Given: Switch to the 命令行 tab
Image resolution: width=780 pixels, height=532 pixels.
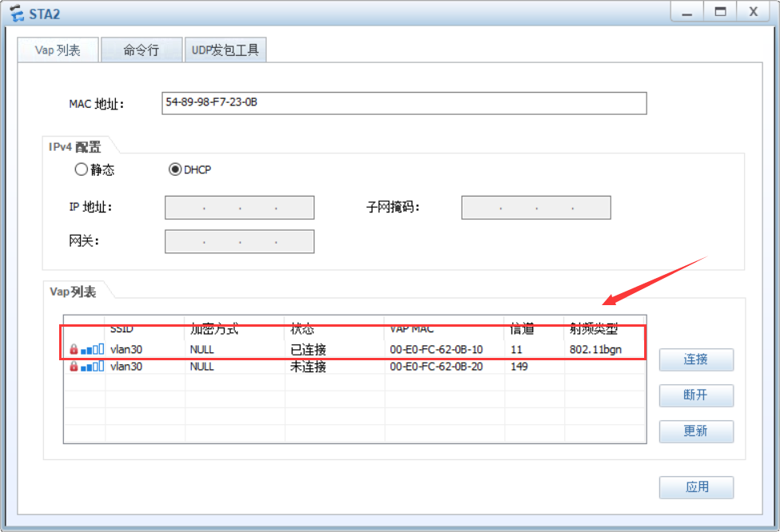Looking at the screenshot, I should [141, 49].
